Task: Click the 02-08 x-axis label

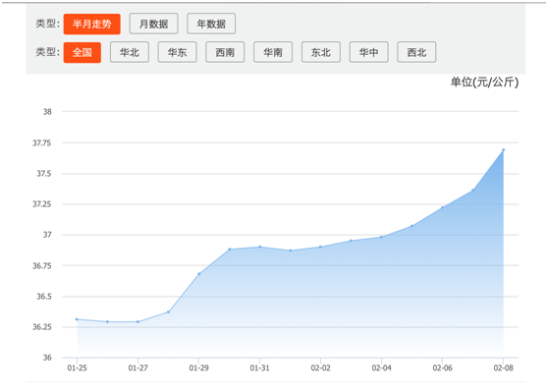Action: click(503, 367)
